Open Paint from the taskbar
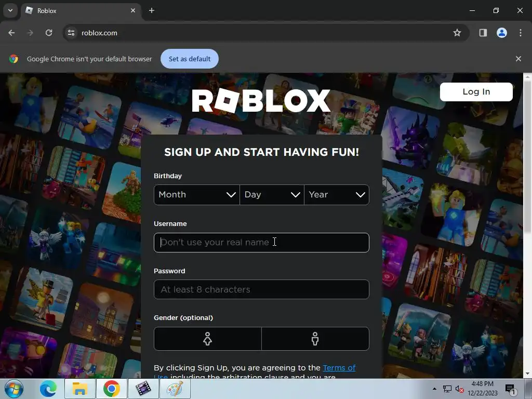This screenshot has width=532, height=399. (175, 389)
